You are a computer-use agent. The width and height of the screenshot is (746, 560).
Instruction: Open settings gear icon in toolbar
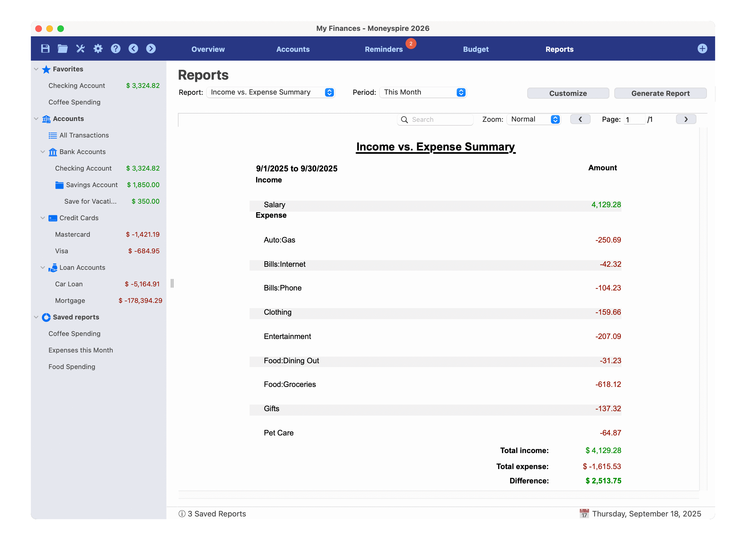click(x=98, y=49)
